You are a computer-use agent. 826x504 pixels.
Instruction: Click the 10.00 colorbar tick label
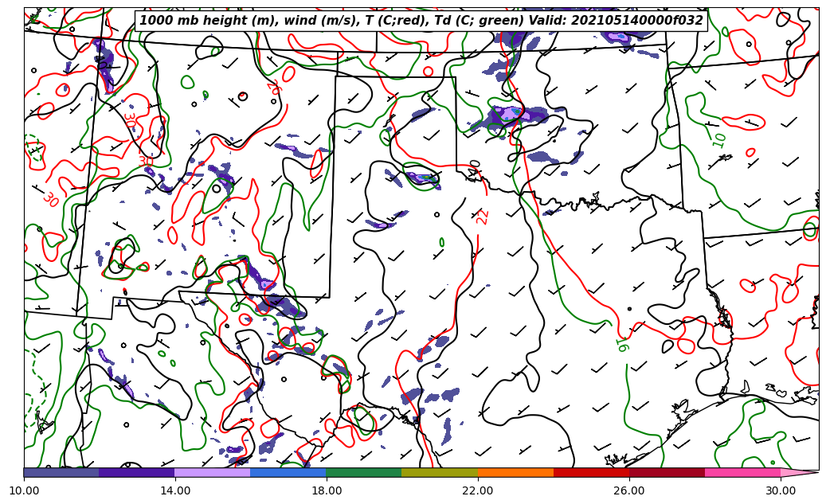(24, 490)
